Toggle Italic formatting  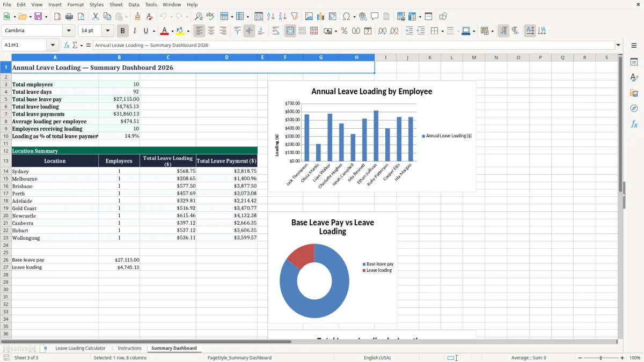point(134,31)
